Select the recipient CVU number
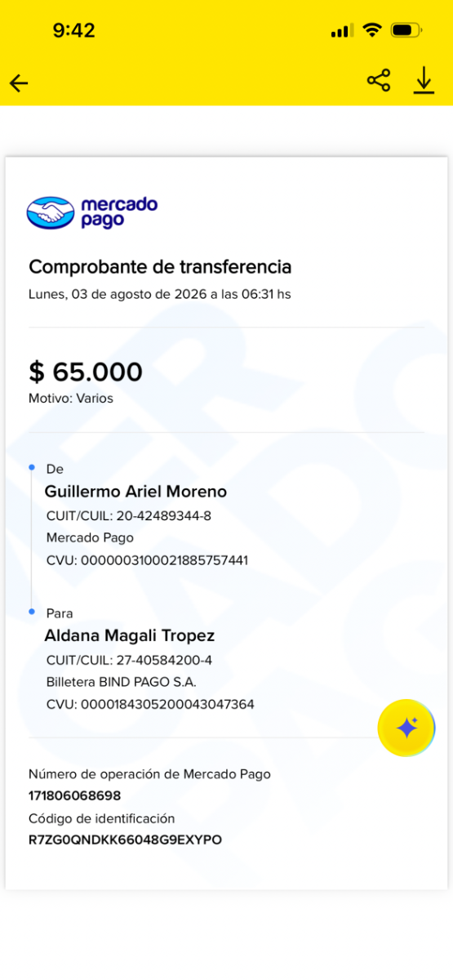The width and height of the screenshot is (453, 980). pos(150,704)
